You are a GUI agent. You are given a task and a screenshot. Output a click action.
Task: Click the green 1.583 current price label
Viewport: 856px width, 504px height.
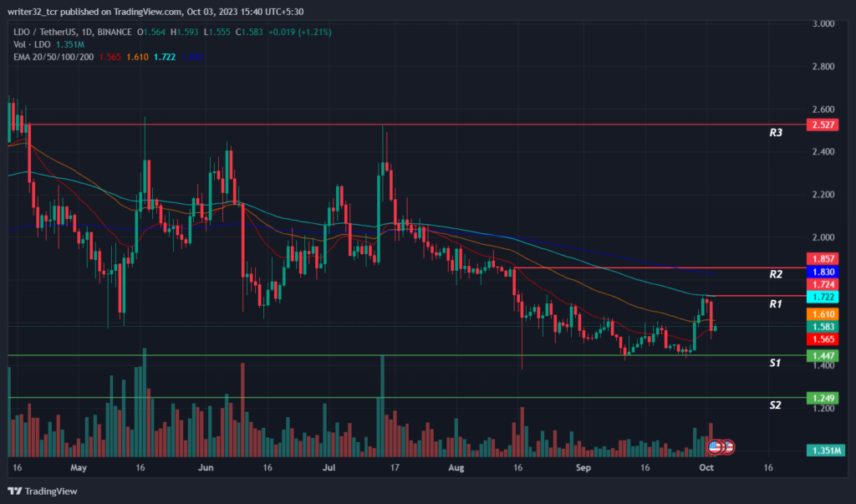tap(823, 327)
